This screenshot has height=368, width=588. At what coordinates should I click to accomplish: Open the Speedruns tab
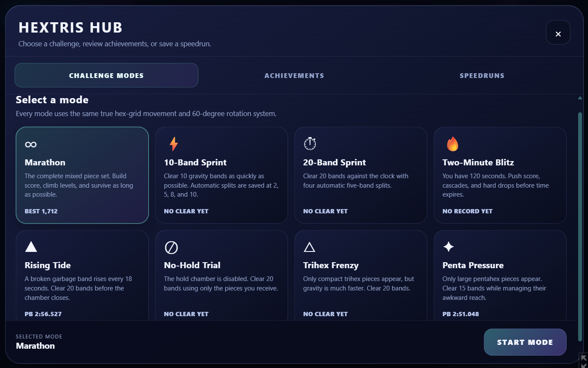pos(482,75)
